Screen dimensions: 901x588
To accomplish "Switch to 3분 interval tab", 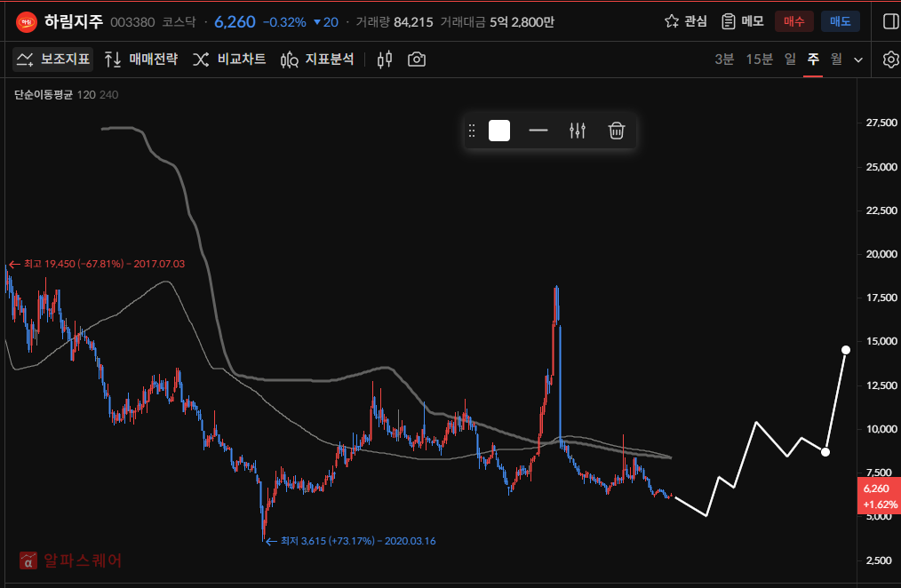I will click(x=724, y=60).
